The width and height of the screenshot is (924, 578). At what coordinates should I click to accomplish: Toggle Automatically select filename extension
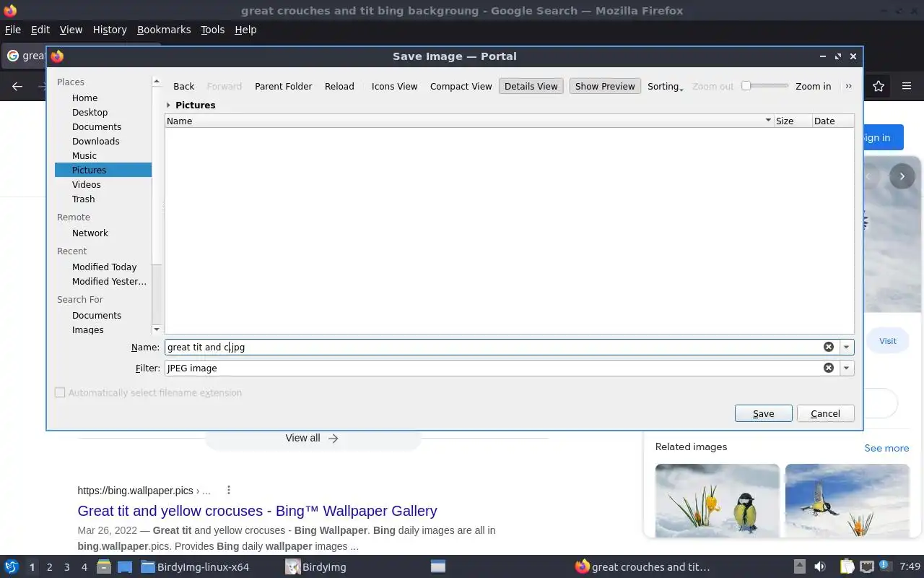[60, 393]
